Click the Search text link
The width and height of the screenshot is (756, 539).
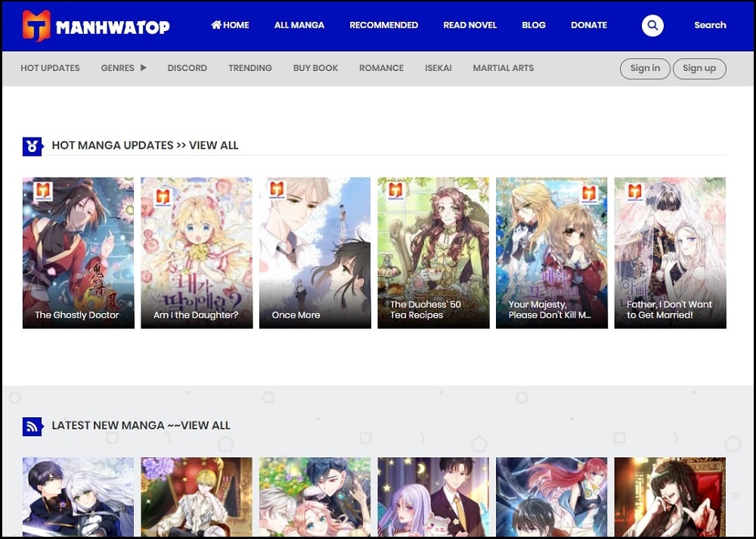tap(710, 25)
